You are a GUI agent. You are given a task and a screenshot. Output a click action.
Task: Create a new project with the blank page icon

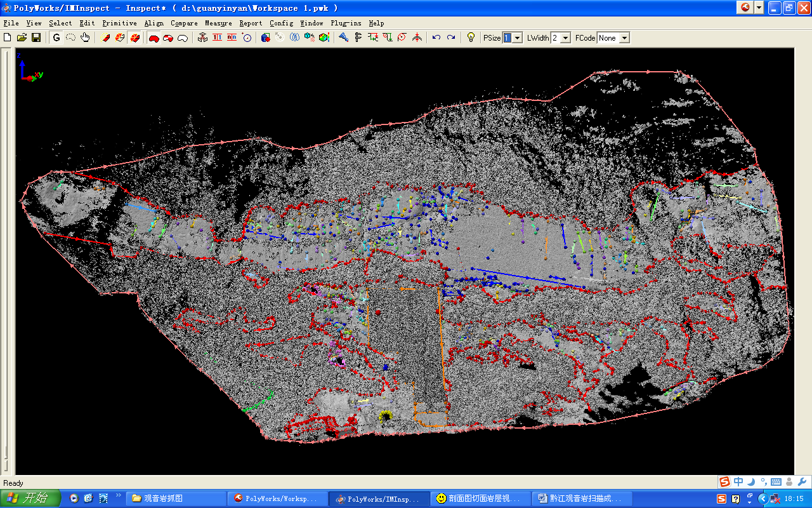tap(8, 38)
